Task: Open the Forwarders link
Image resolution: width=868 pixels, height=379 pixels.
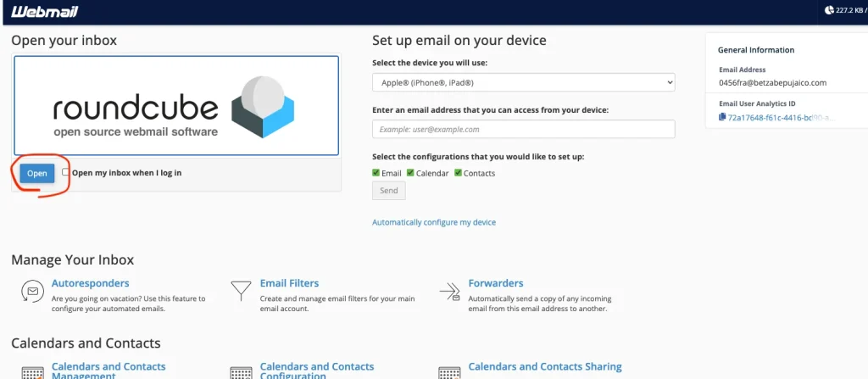Action: 495,283
